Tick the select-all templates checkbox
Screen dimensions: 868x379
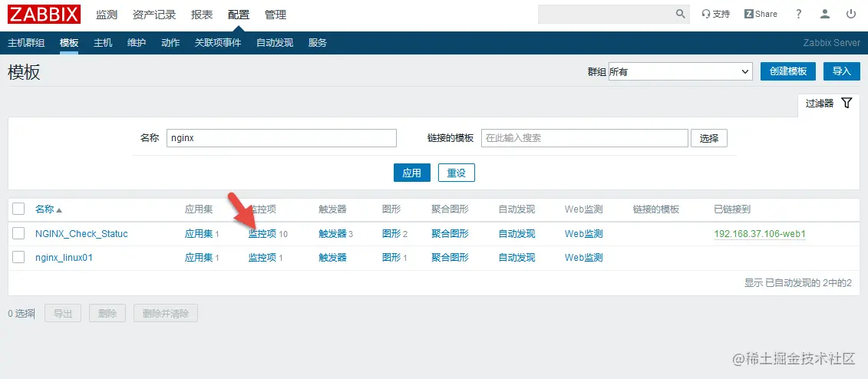click(x=18, y=209)
